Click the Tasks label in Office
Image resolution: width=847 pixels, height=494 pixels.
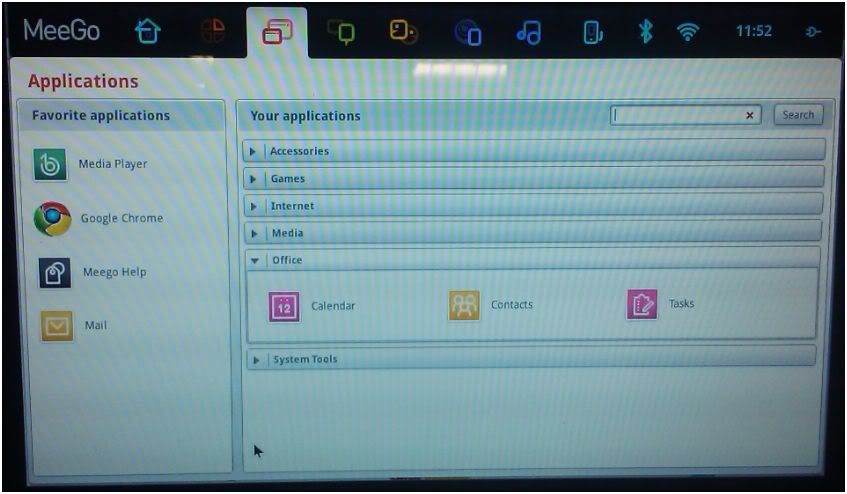pos(682,303)
